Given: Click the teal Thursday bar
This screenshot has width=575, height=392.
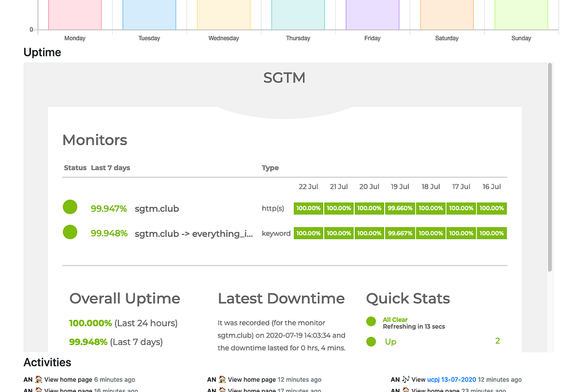Looking at the screenshot, I should pos(298,15).
